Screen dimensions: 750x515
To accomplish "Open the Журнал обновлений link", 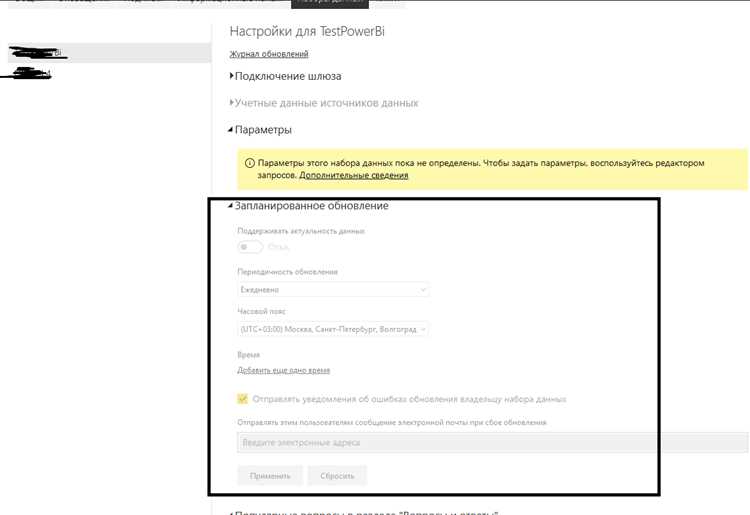I will (x=269, y=54).
